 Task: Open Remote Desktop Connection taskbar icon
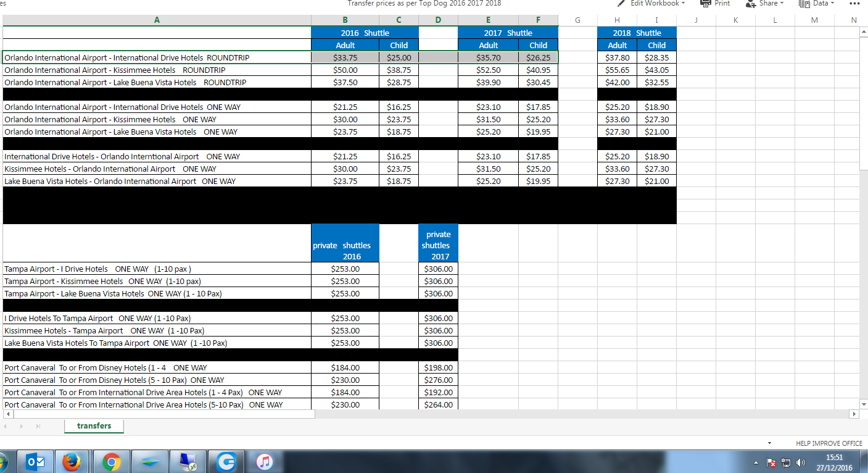(x=188, y=462)
